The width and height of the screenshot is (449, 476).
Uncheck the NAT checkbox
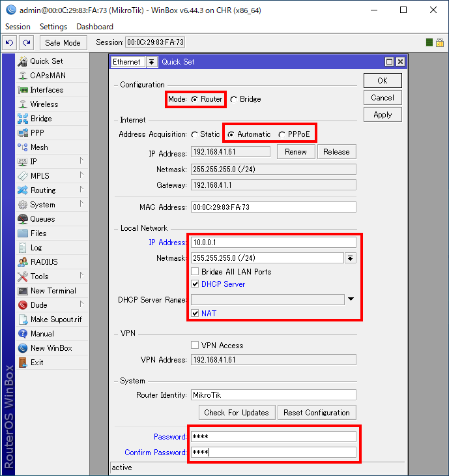pyautogui.click(x=195, y=313)
